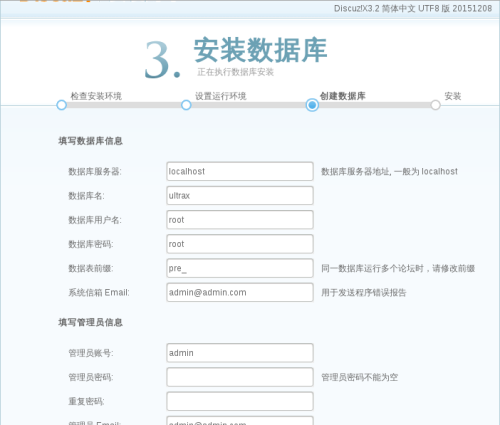This screenshot has width=500, height=425.
Task: Focus the database username field
Action: [240, 220]
